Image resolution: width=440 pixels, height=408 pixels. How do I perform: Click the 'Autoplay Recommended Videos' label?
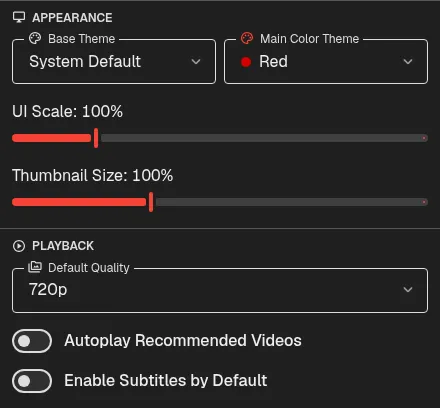pos(183,341)
